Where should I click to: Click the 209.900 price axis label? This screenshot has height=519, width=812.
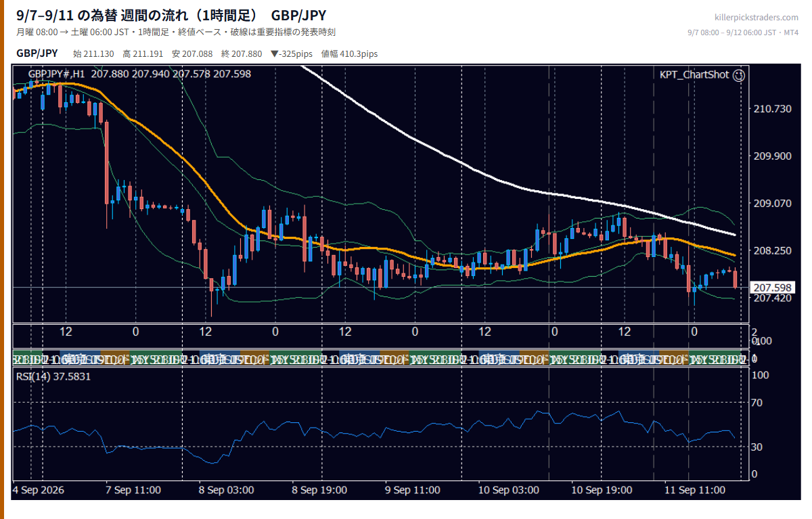coord(772,156)
